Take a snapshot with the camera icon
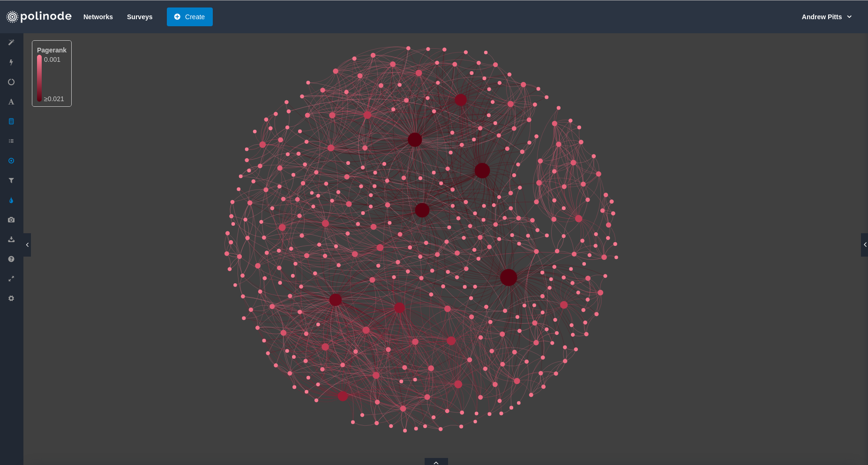Viewport: 868px width, 465px height. (x=11, y=220)
